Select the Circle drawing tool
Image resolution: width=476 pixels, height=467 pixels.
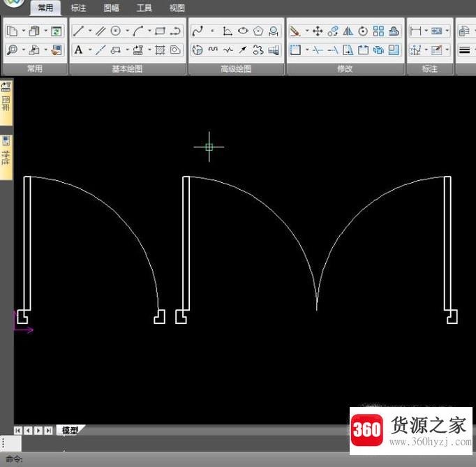tap(116, 31)
